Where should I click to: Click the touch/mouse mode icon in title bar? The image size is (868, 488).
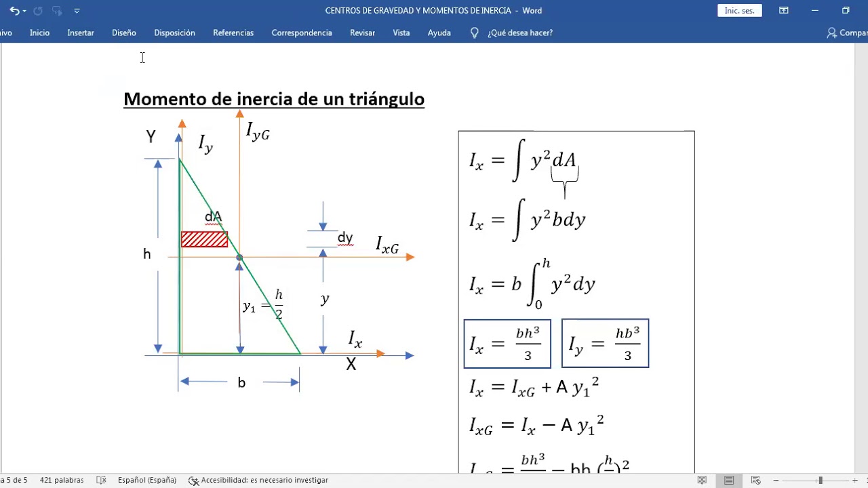[57, 11]
